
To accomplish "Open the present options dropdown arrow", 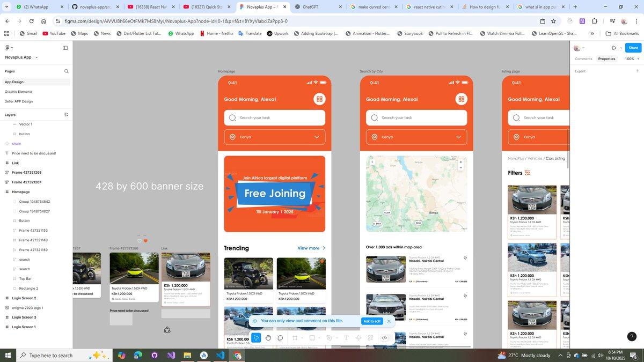I will (621, 48).
